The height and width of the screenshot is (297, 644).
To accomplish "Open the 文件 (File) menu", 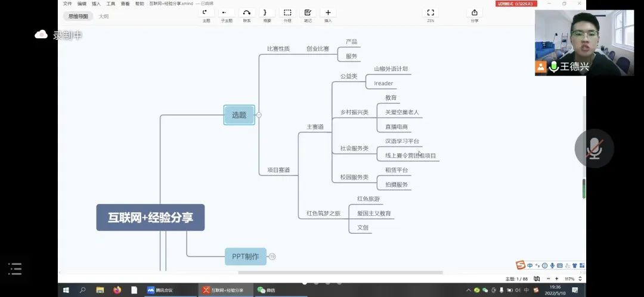I will click(67, 4).
